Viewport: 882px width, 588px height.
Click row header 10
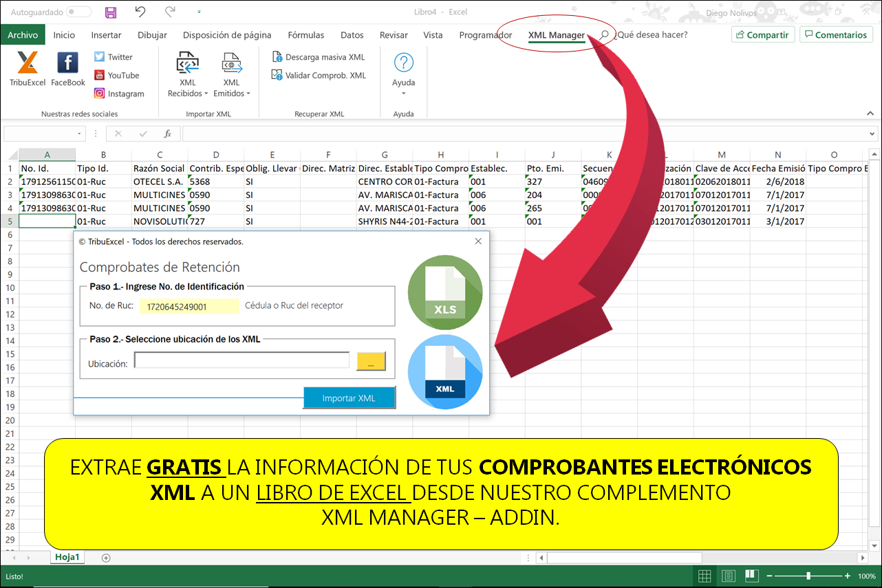(10, 287)
